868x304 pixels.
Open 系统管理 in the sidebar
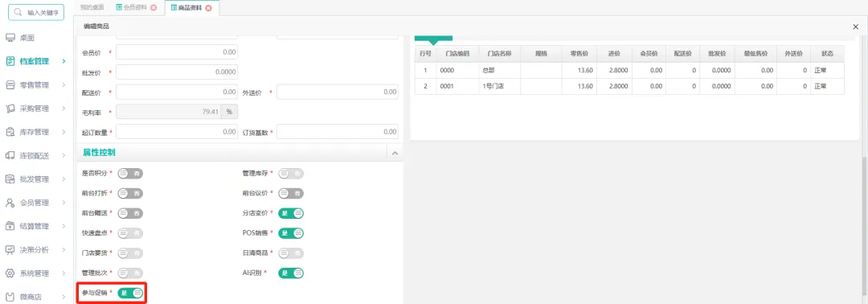pos(35,273)
